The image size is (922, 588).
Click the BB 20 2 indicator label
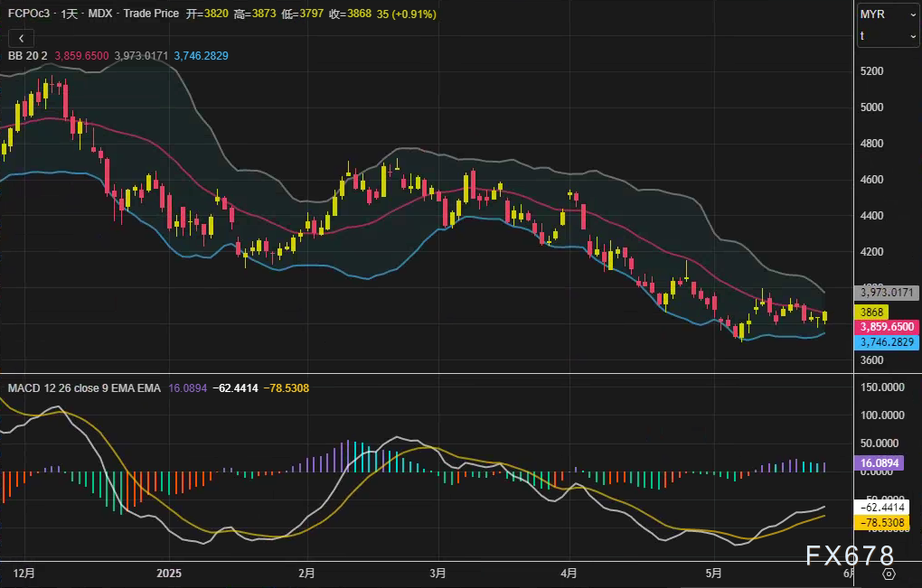27,56
